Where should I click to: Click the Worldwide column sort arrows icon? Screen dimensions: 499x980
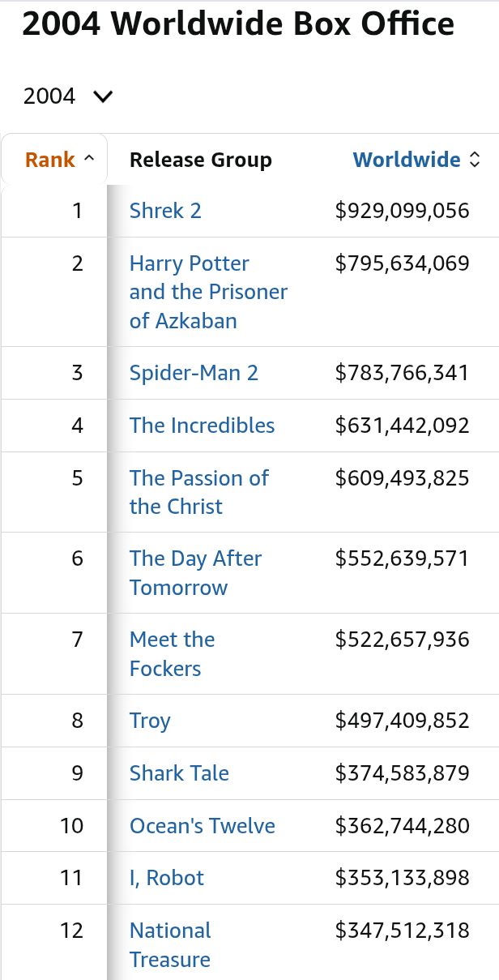(476, 160)
